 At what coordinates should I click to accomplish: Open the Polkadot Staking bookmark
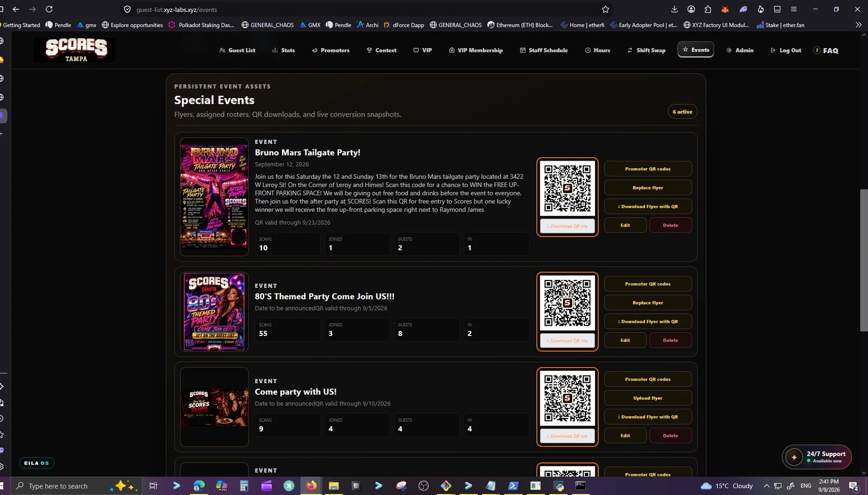[201, 25]
